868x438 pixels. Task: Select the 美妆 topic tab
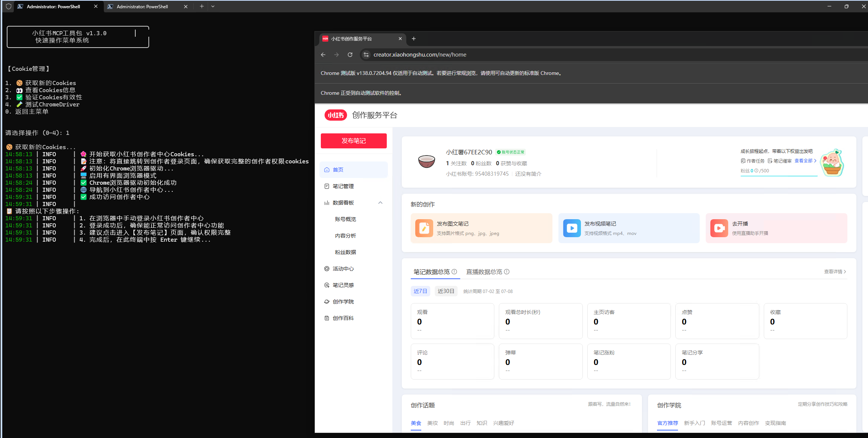click(432, 423)
